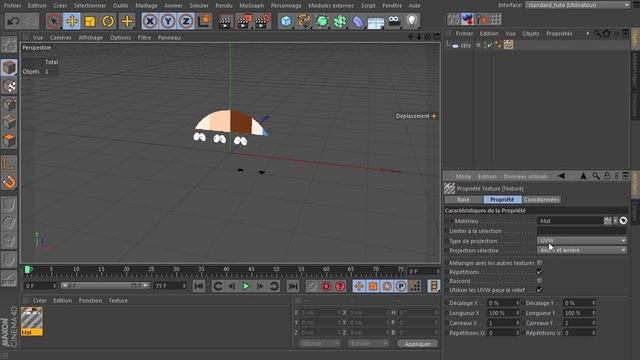Open the Personnage menu
This screenshot has width=640, height=360.
pos(286,6)
